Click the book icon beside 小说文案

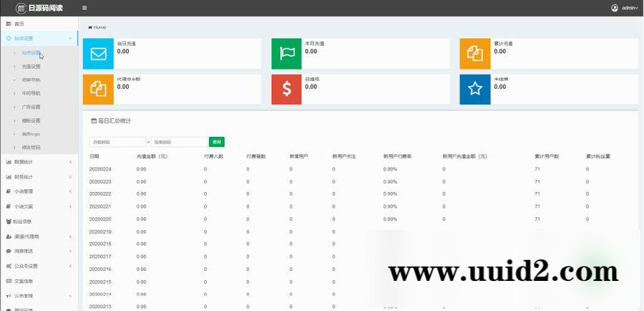point(9,206)
